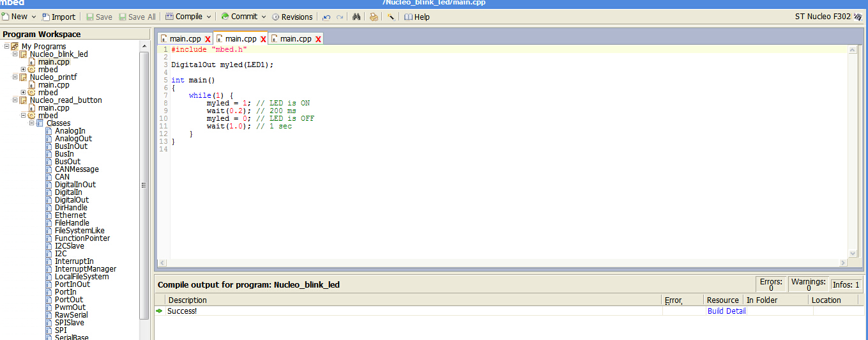Collapse the Nucleo_printf program node
This screenshot has height=340, width=868.
[15, 77]
